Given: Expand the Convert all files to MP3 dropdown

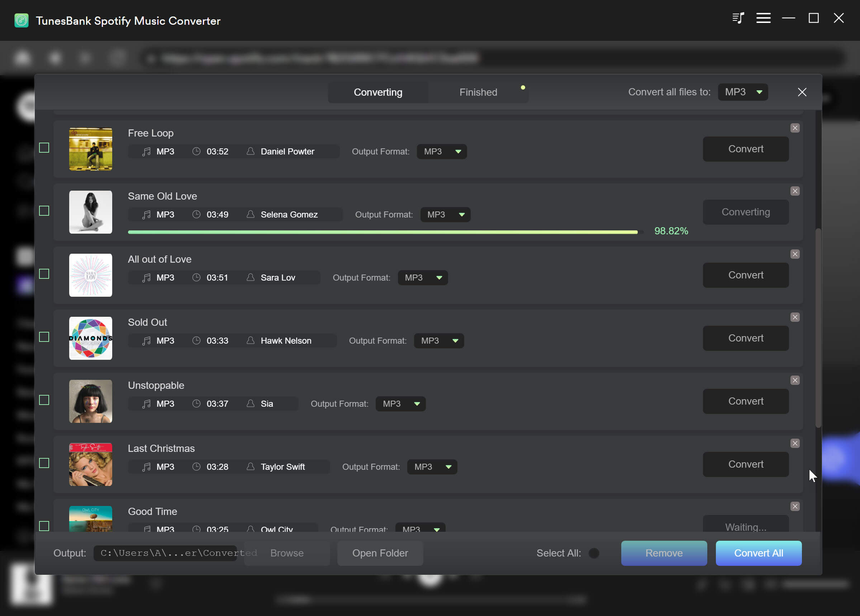Looking at the screenshot, I should click(x=742, y=92).
